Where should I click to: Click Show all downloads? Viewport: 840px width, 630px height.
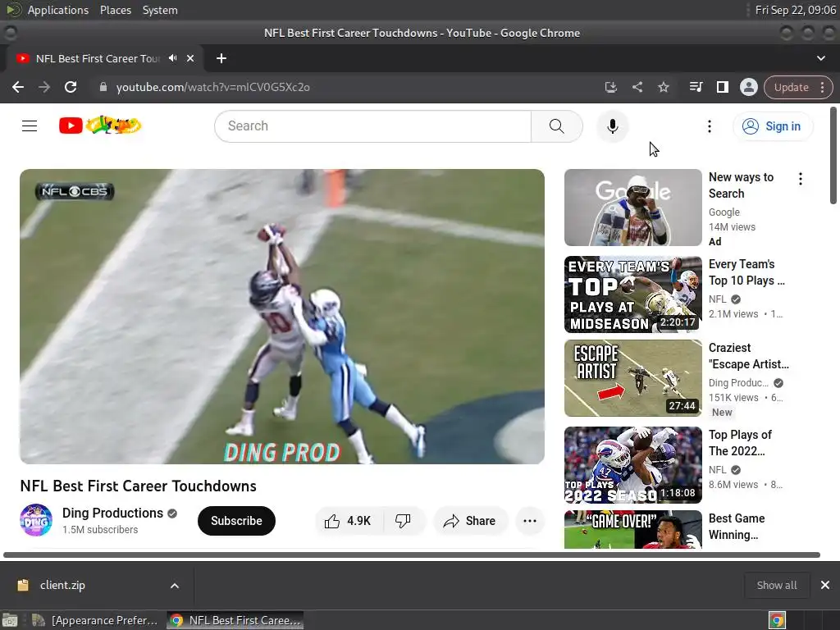point(776,585)
